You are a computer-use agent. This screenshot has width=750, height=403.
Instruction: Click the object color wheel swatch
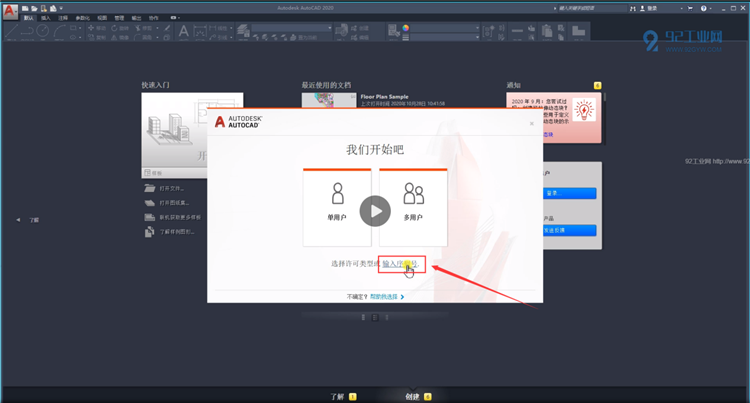click(406, 28)
